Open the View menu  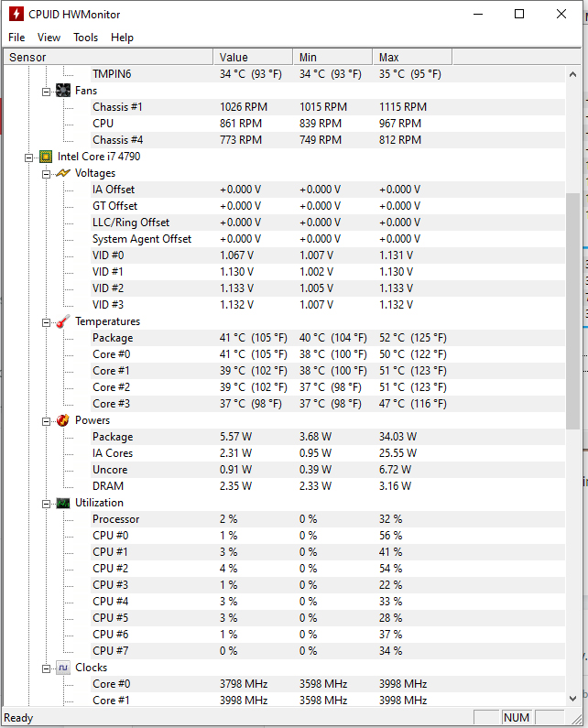point(49,38)
